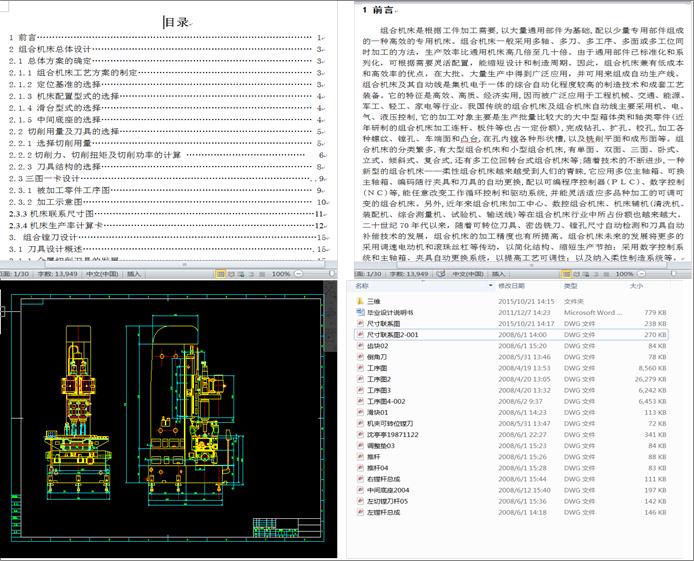Switch to Draft view in the 前言 Word window
This screenshot has width=694, height=561.
point(605,274)
